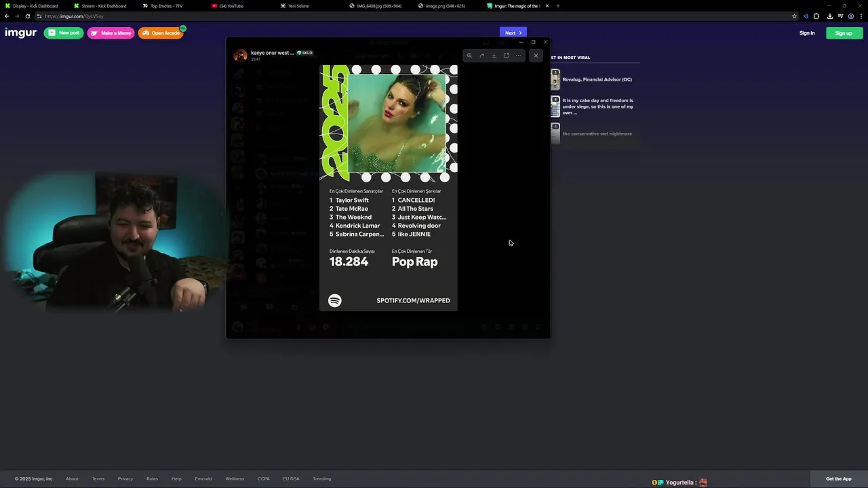Click Emerald footer link
Screen dimensions: 868x488
coord(203,479)
